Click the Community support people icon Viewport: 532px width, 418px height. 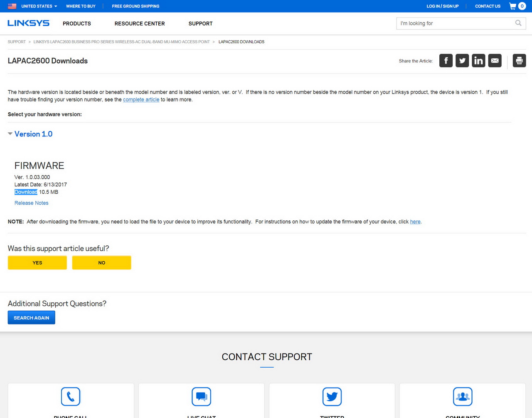(x=463, y=396)
